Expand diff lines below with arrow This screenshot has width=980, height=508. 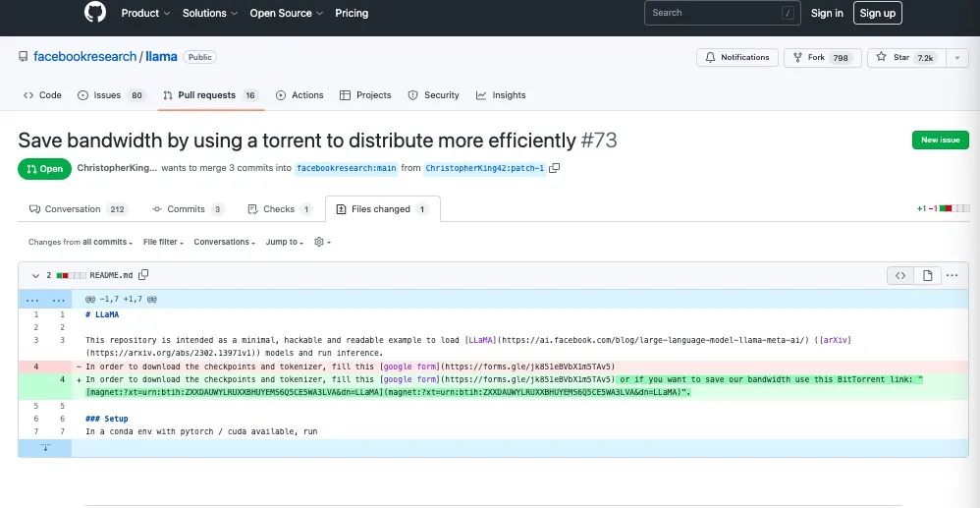coord(44,447)
